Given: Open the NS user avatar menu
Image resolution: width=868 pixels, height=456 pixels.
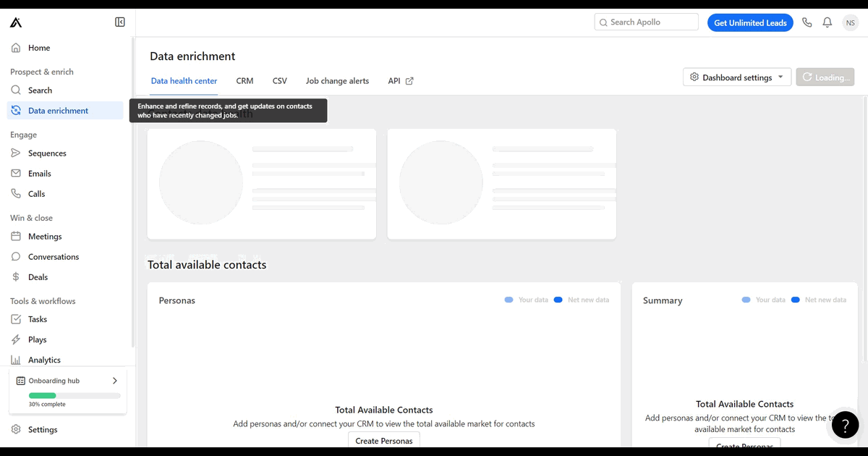Looking at the screenshot, I should (x=850, y=22).
